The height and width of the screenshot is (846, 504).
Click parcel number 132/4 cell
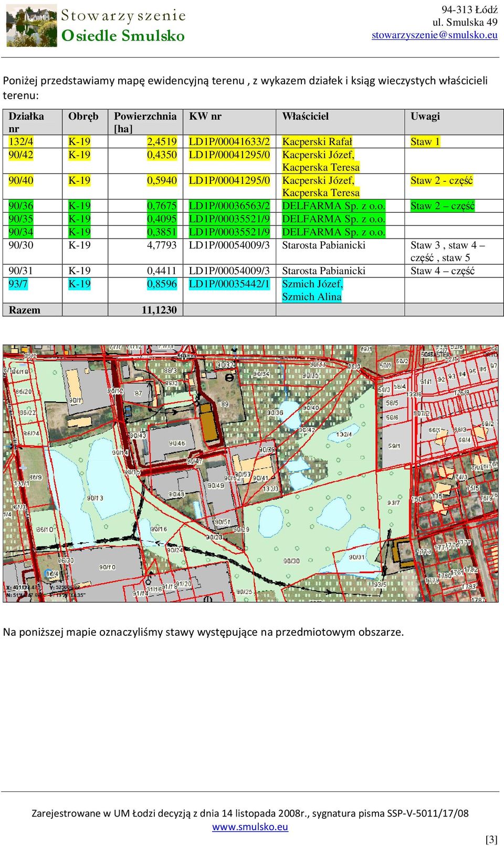point(21,141)
